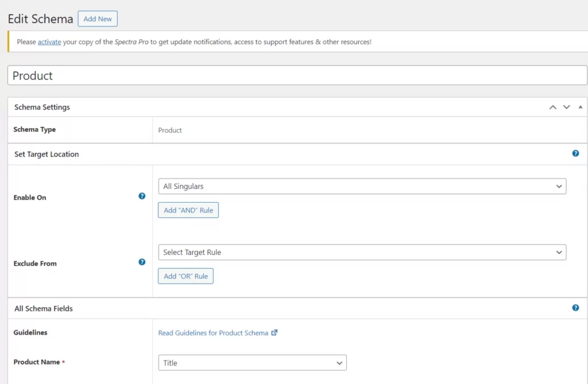Screen dimensions: 588x384
Task: Move Schema Settings panel up
Action: 552,107
